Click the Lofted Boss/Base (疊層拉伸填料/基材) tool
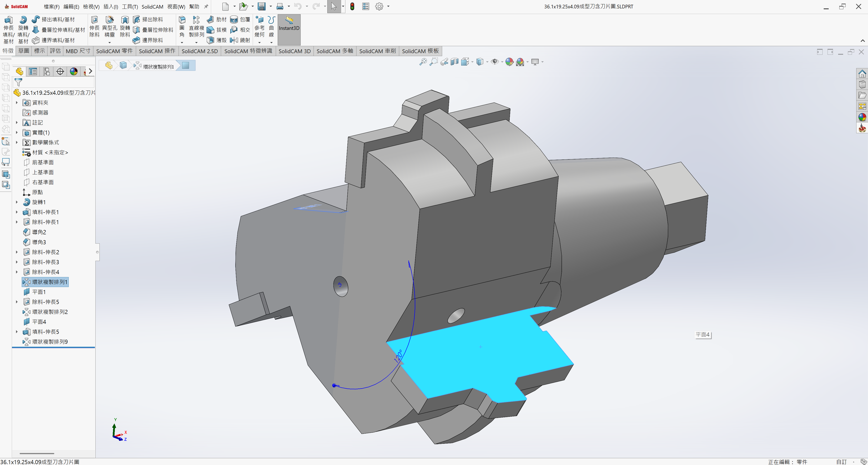This screenshot has height=465, width=868. click(x=58, y=30)
